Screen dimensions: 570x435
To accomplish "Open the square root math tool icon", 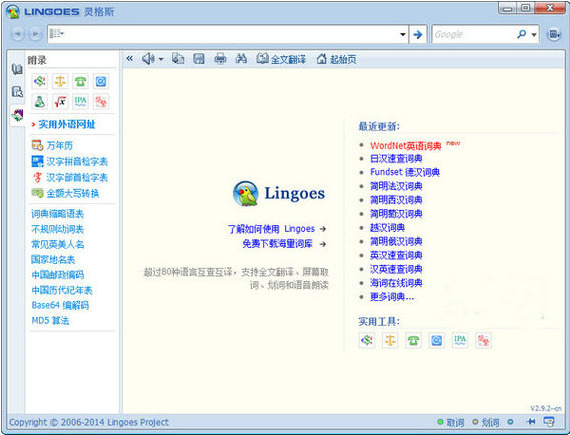I will coord(60,101).
